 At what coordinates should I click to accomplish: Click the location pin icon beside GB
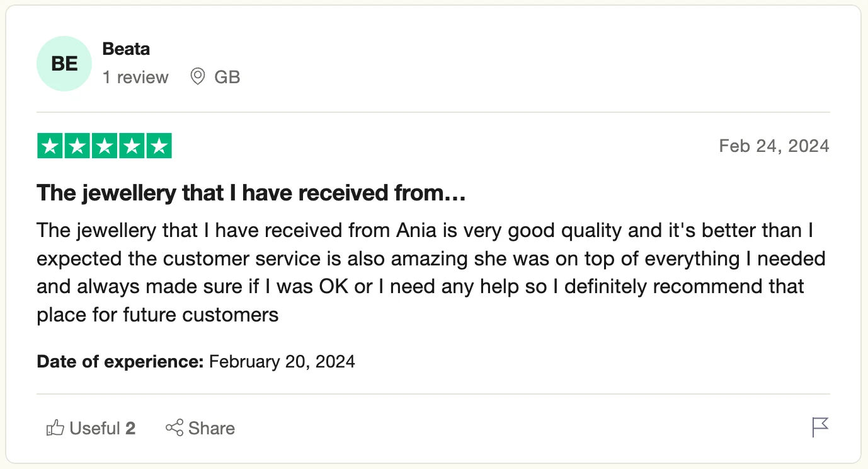coord(198,77)
